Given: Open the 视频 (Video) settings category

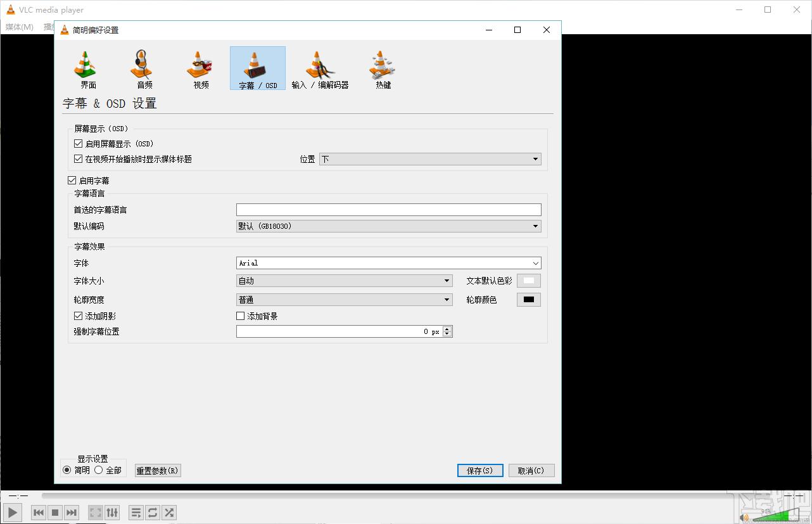Looking at the screenshot, I should click(x=201, y=69).
